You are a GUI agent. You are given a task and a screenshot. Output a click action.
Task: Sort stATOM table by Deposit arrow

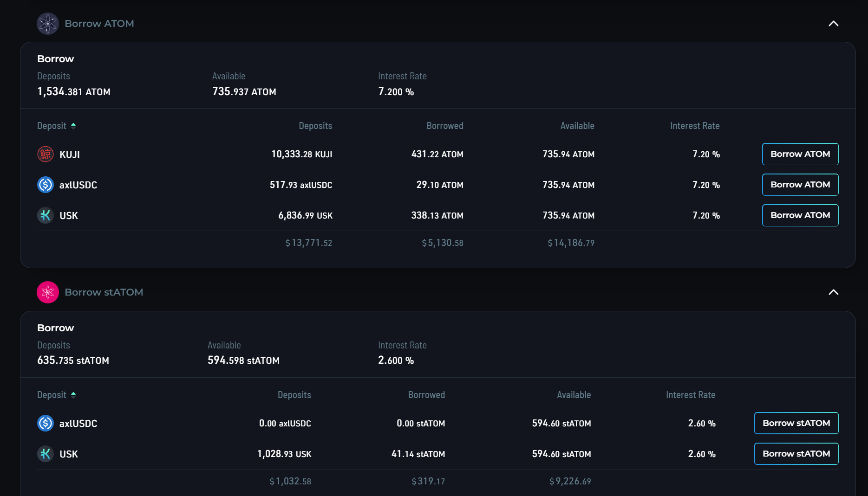pyautogui.click(x=73, y=395)
